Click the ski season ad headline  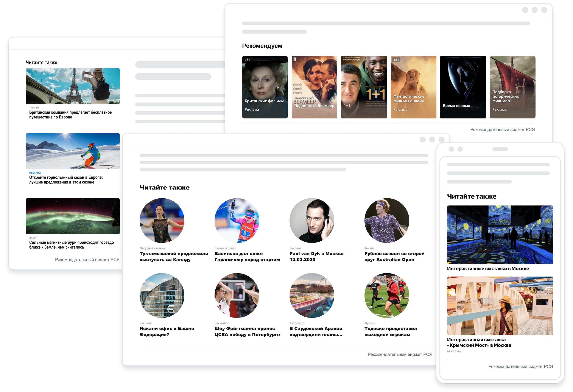[66, 180]
